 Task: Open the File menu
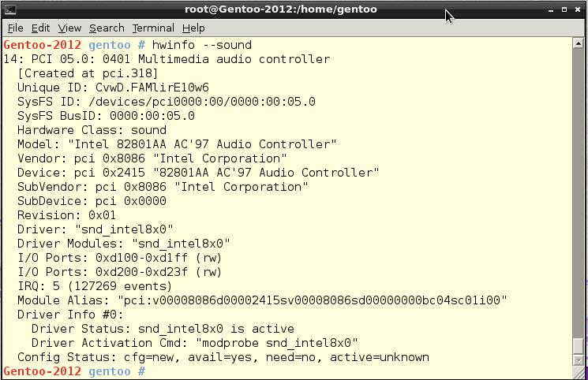click(15, 28)
